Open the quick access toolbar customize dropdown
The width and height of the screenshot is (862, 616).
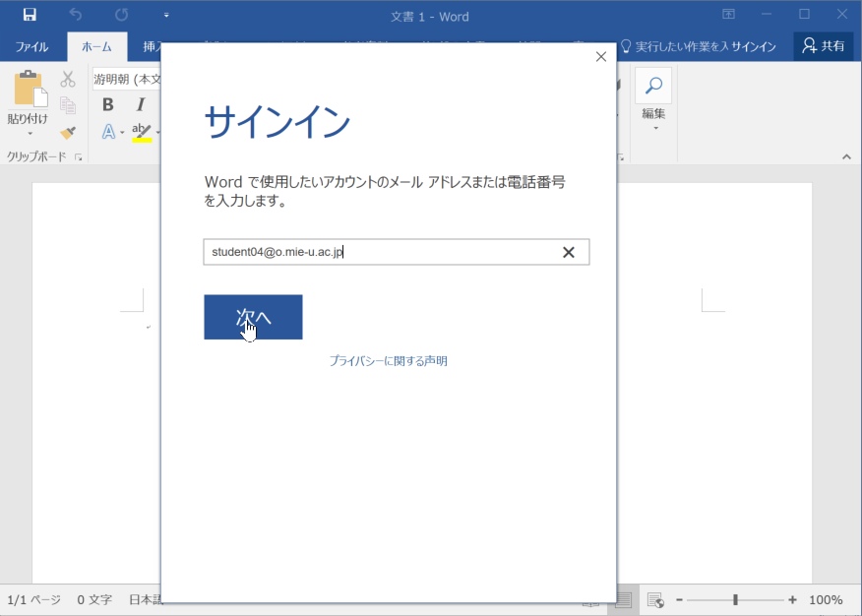pyautogui.click(x=166, y=16)
